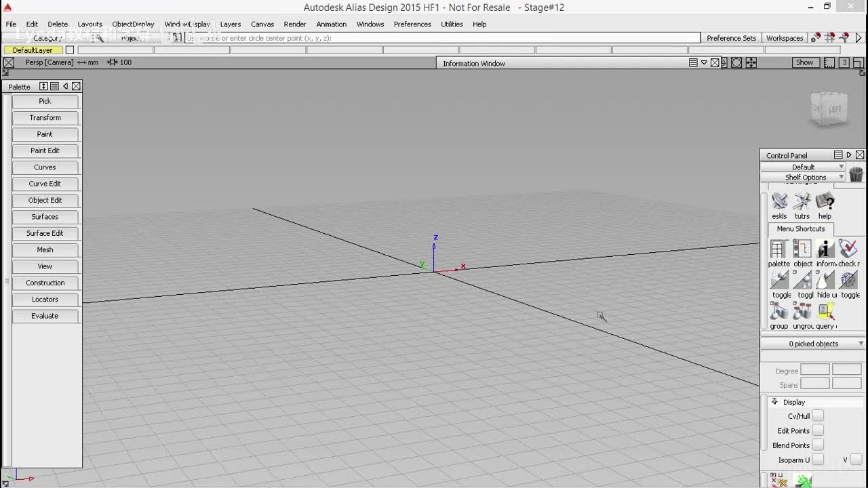Collapse the Display section
Screen dimensions: 868x488
(774, 402)
